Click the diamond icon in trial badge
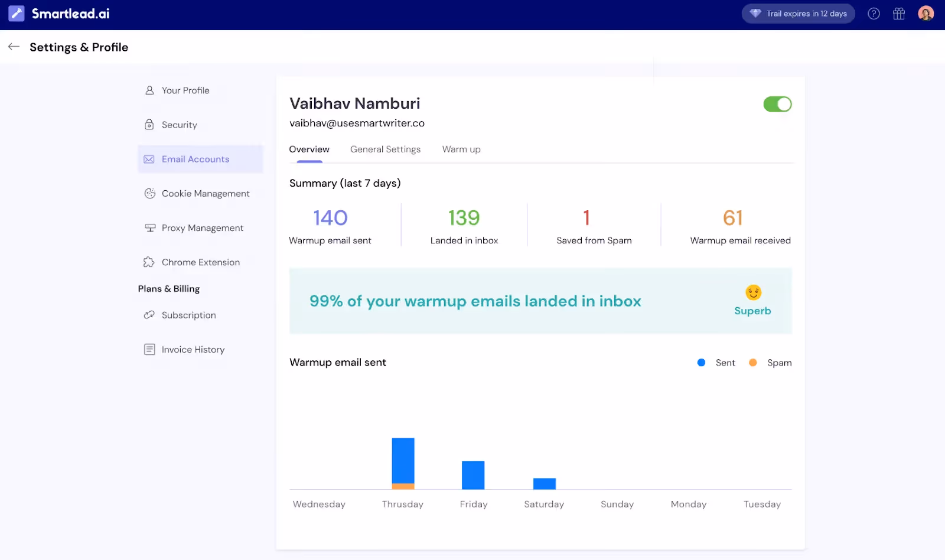The height and width of the screenshot is (560, 945). coord(755,14)
